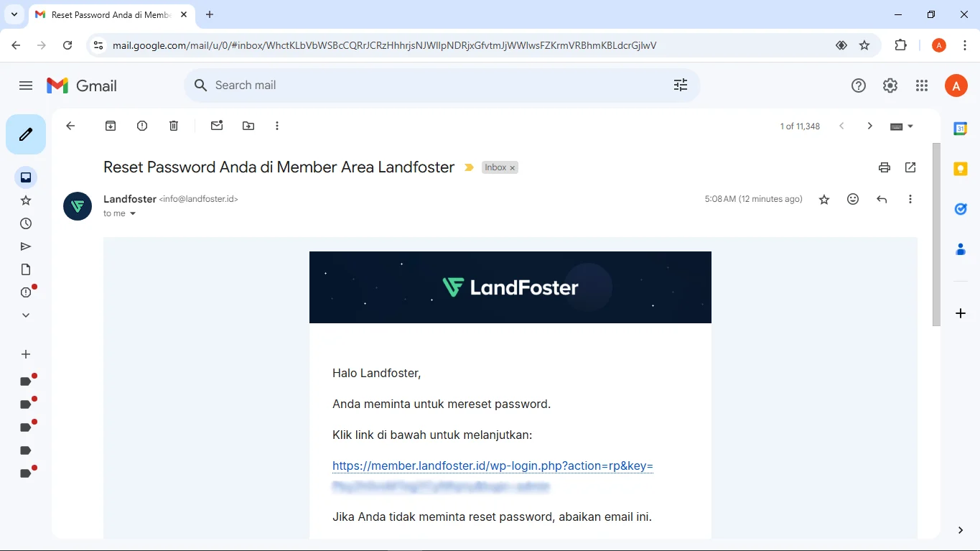Mark this email as unread

217,126
